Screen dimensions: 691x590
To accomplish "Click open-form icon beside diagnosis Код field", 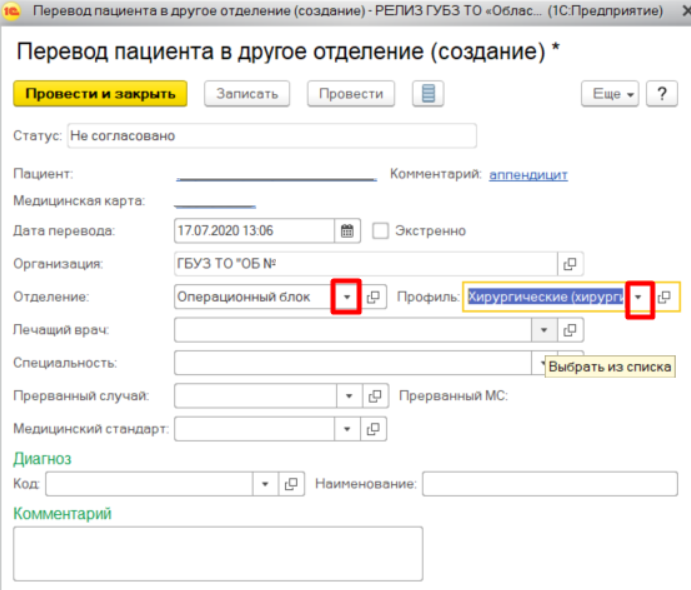I will 291,484.
